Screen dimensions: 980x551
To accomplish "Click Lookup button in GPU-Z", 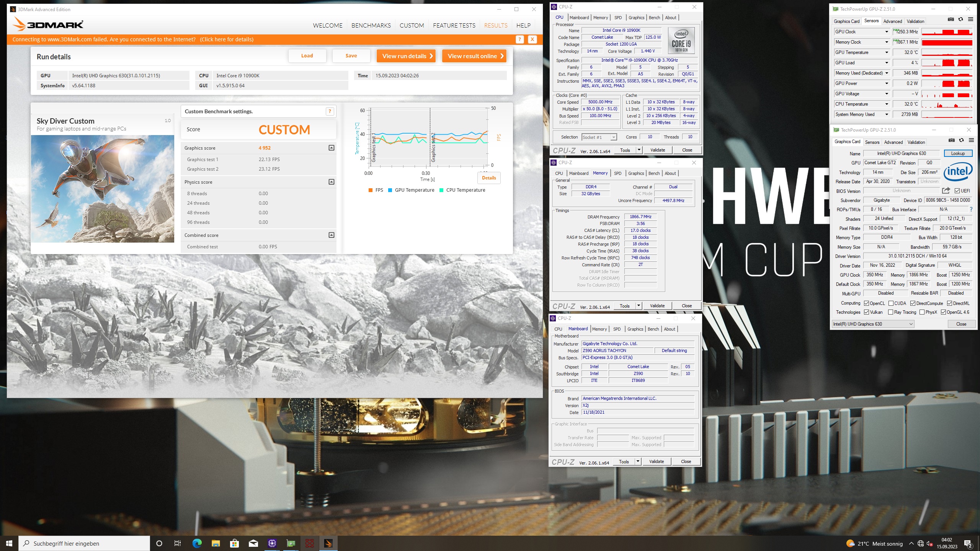I will point(958,153).
